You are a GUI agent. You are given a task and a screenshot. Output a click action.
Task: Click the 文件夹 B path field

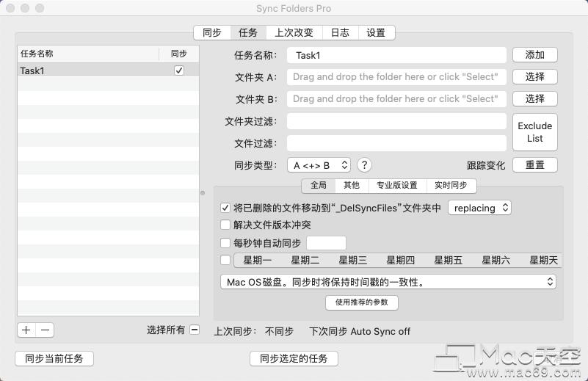tap(396, 99)
